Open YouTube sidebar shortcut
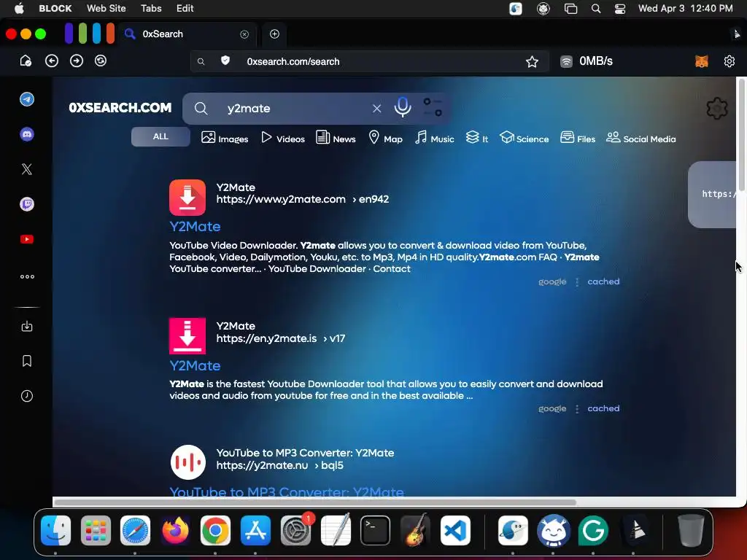The image size is (747, 560). click(27, 239)
